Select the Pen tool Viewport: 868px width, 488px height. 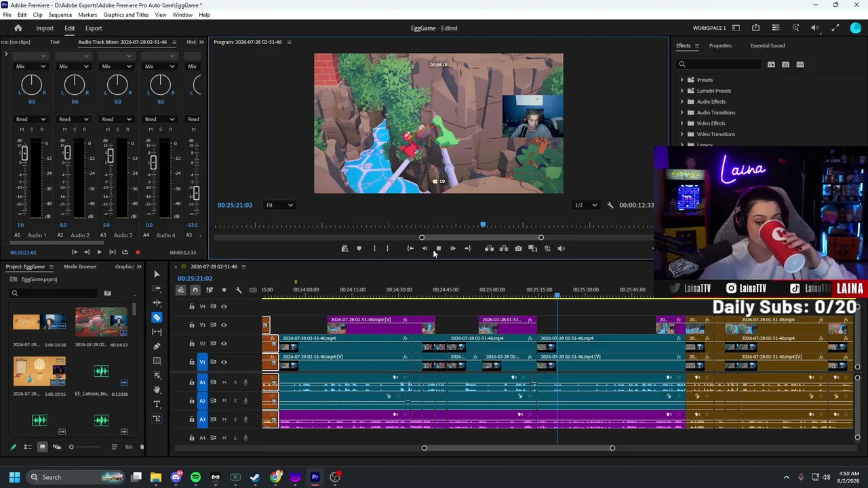coord(157,346)
